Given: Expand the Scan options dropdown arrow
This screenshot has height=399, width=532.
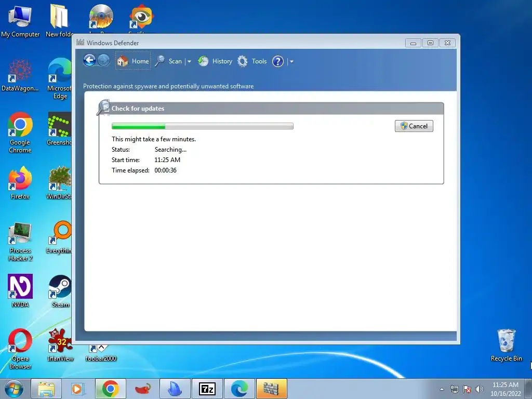Looking at the screenshot, I should (189, 61).
